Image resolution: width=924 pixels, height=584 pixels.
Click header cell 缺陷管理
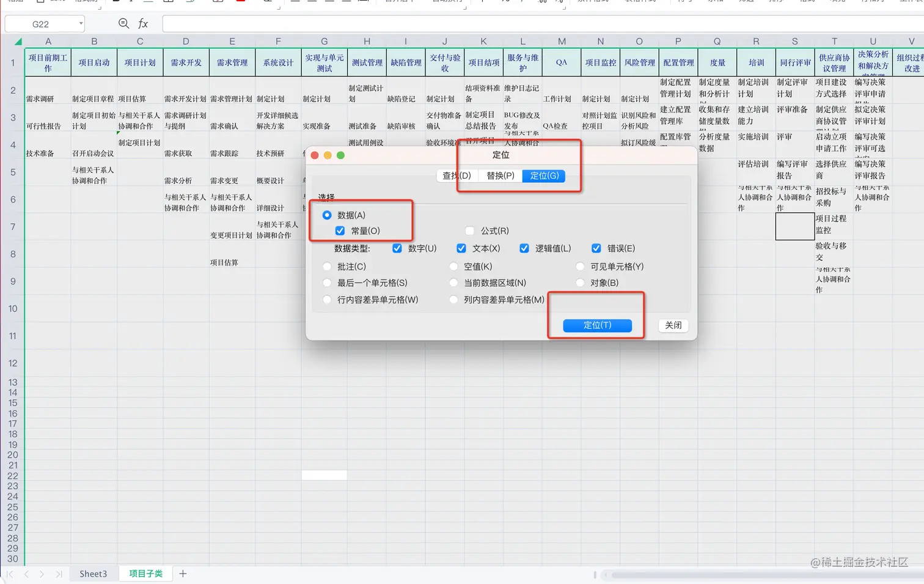pos(406,63)
